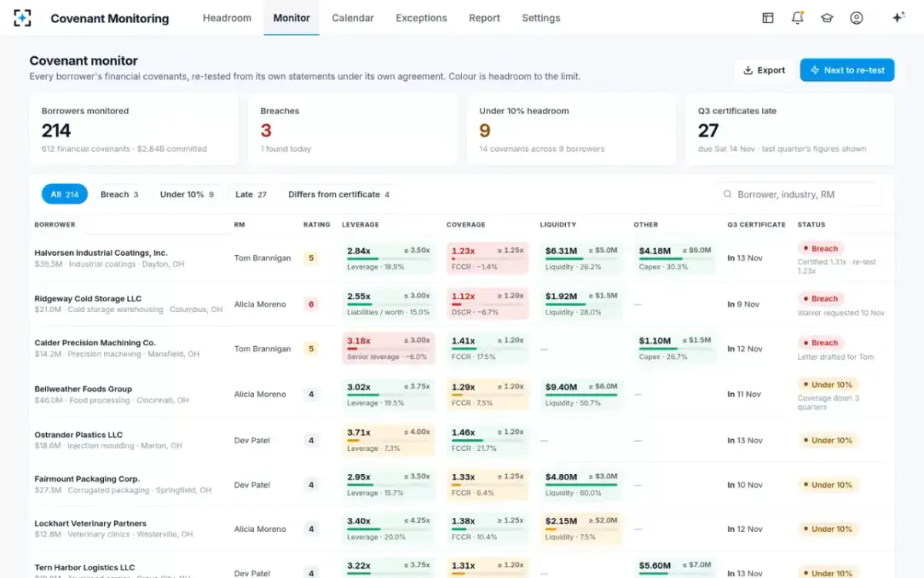Image resolution: width=924 pixels, height=578 pixels.
Task: Open Halvorsen Industrial Coatings, Inc. row
Action: pyautogui.click(x=462, y=258)
